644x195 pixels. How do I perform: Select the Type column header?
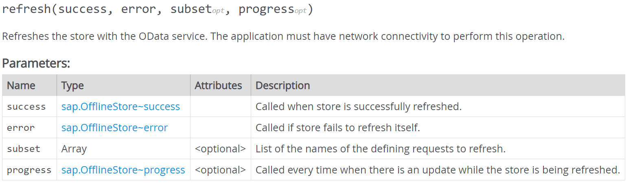[72, 85]
